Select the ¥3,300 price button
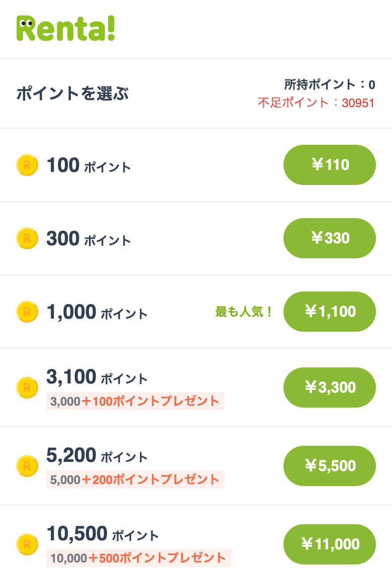This screenshot has width=392, height=582. point(330,387)
